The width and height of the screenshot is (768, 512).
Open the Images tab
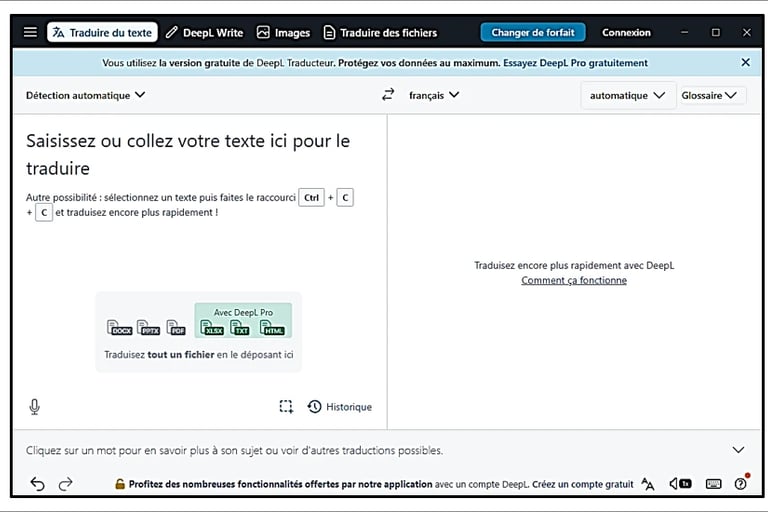(283, 32)
